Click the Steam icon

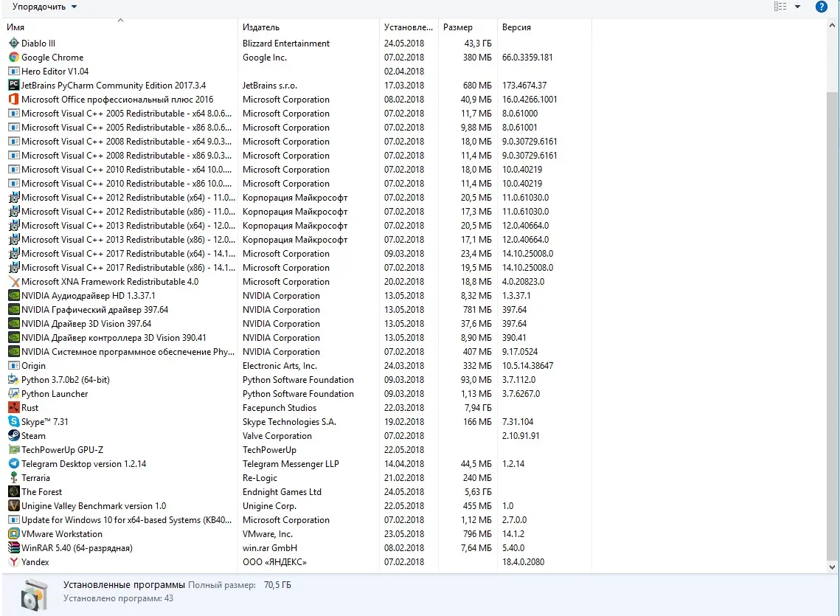14,436
